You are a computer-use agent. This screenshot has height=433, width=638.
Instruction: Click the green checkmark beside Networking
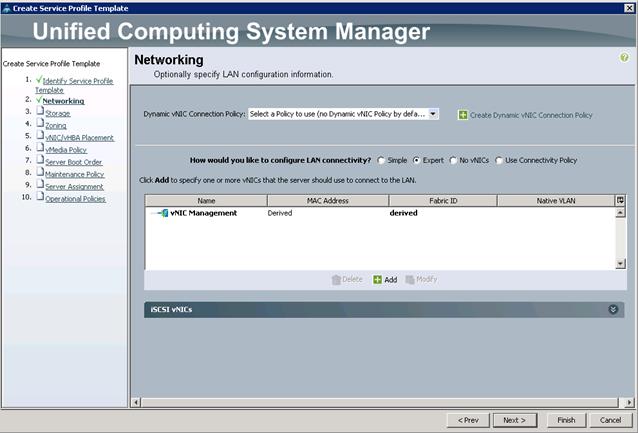(x=39, y=99)
